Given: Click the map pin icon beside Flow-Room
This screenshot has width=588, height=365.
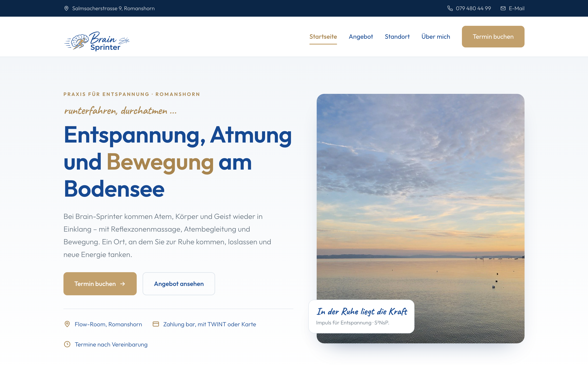Looking at the screenshot, I should [67, 324].
